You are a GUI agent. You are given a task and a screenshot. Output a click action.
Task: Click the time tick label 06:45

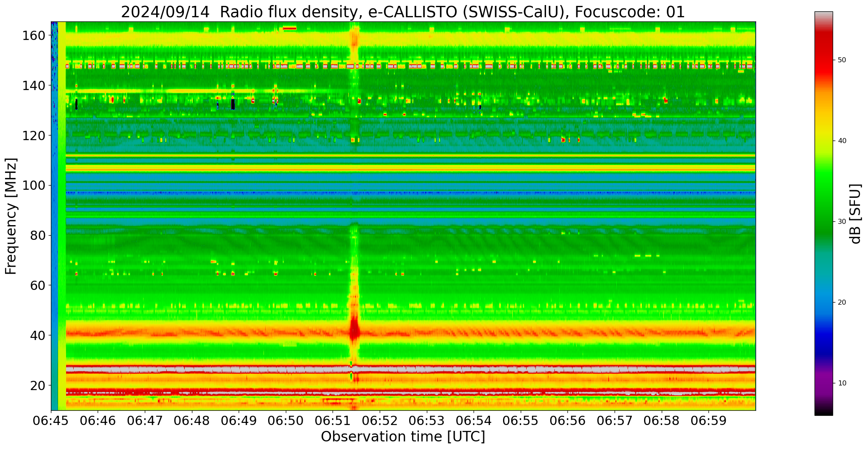51,421
